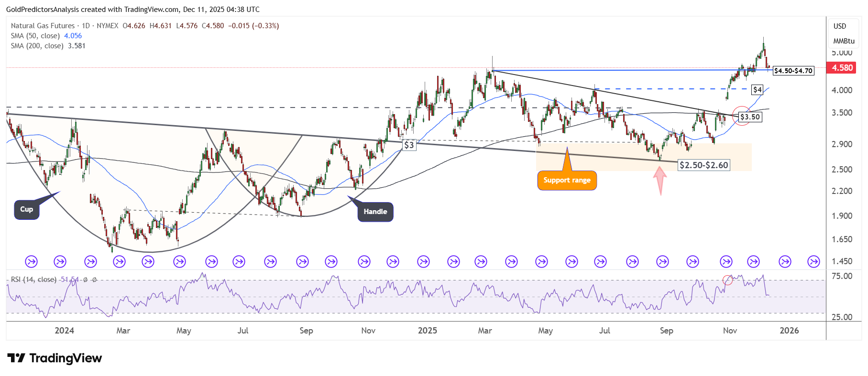Click the $4.50-$4.70 resistance price label
The image size is (868, 376).
(793, 71)
